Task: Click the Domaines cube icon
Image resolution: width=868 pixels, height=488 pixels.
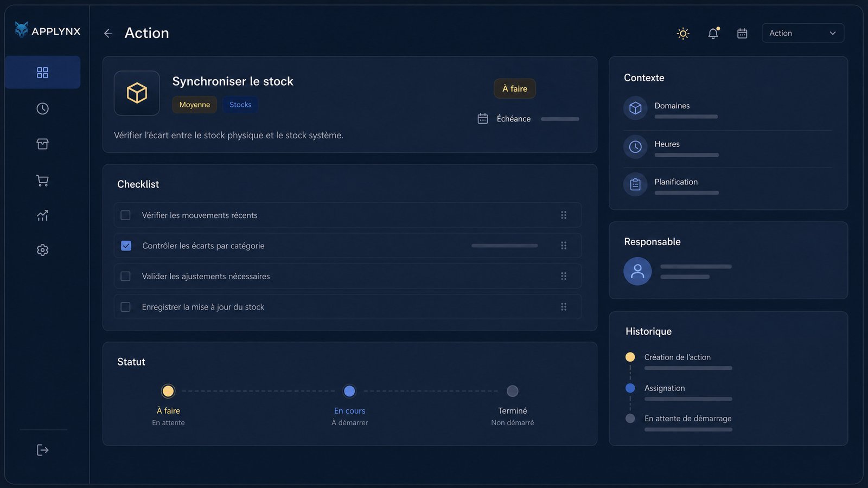Action: pos(635,108)
